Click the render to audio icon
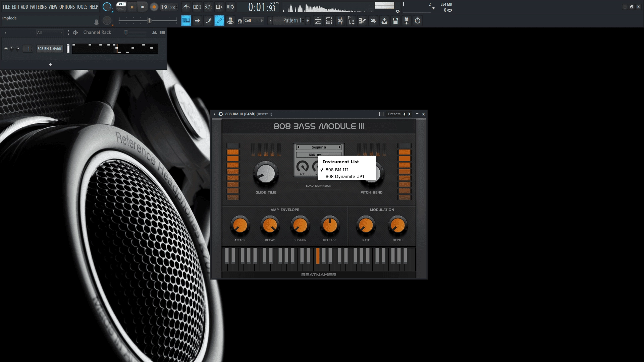This screenshot has height=362, width=644. point(407,21)
